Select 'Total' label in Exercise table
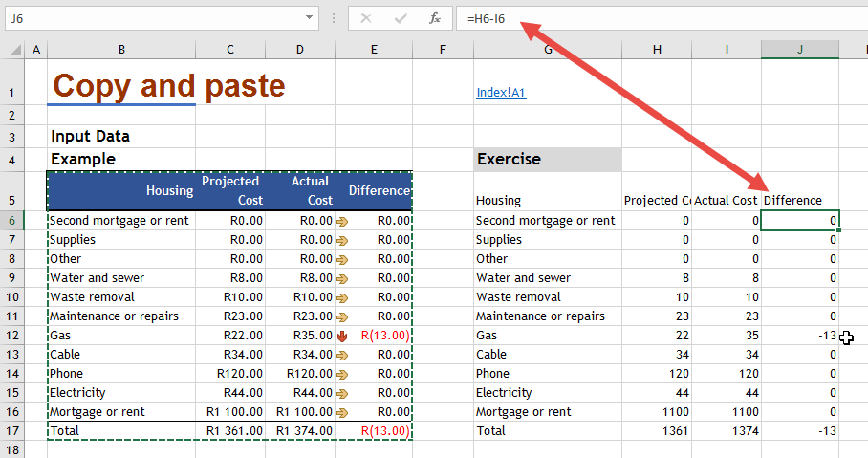Image resolution: width=868 pixels, height=458 pixels. (548, 431)
